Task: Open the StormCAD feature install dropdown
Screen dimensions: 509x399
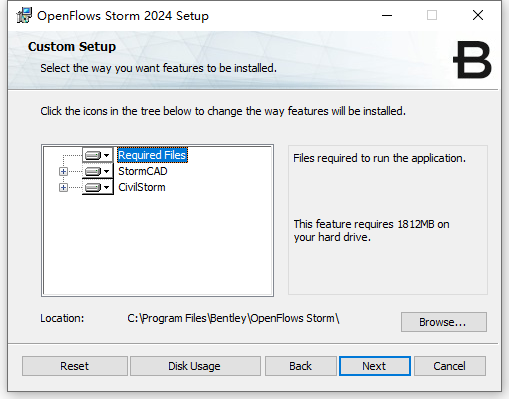Action: (98, 171)
